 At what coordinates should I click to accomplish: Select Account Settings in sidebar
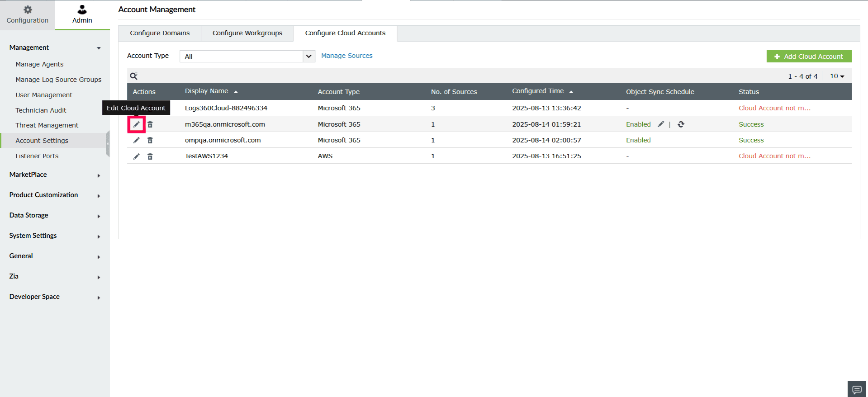pos(53,141)
